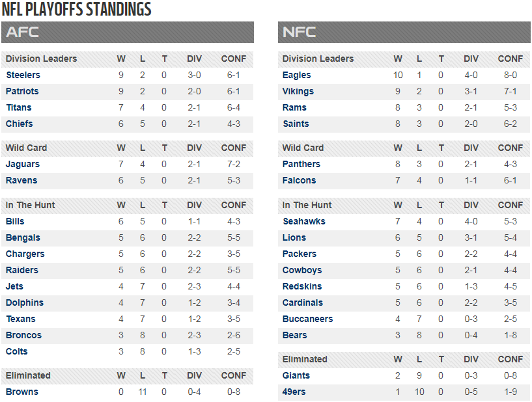Open the Steelers team link
This screenshot has width=532, height=402.
click(x=23, y=75)
